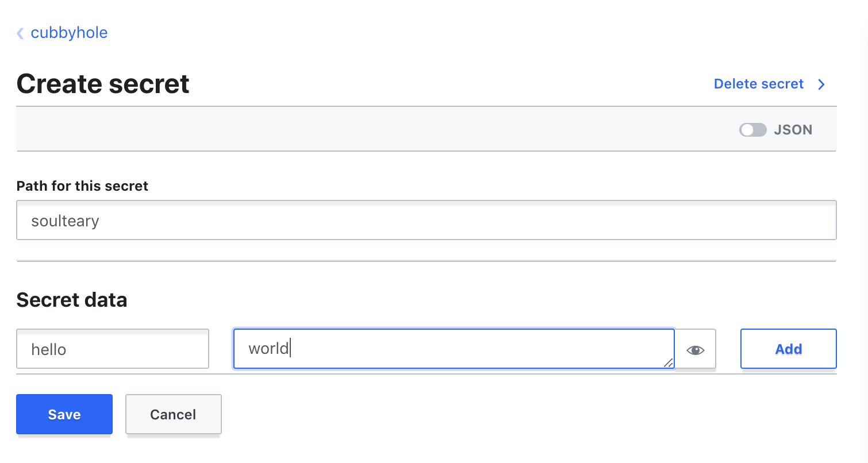Image resolution: width=868 pixels, height=463 pixels.
Task: Click the divider line below the path field
Action: click(426, 261)
